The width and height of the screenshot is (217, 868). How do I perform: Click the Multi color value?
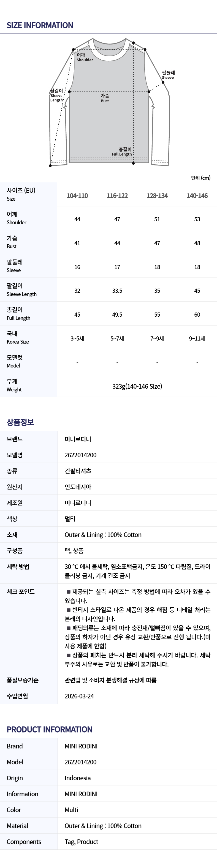[x=71, y=810]
